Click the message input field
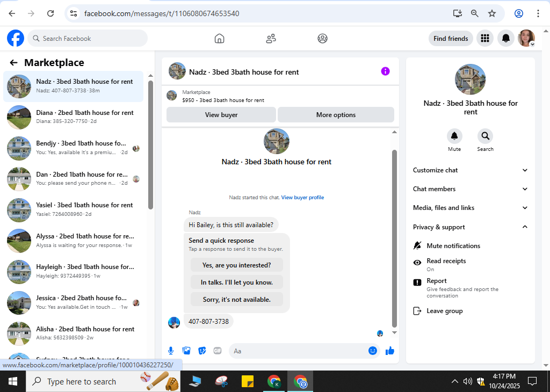Screen dimensions: 550x392 point(300,351)
